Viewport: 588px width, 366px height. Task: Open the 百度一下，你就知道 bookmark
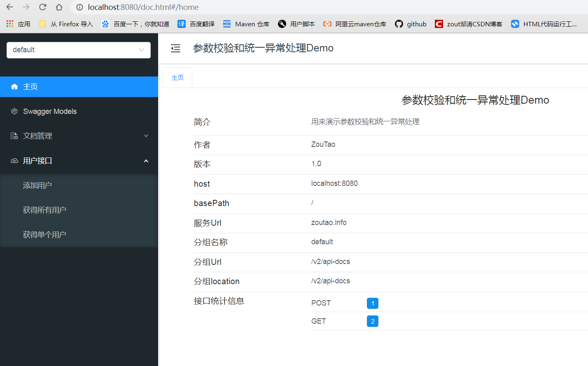click(x=135, y=24)
